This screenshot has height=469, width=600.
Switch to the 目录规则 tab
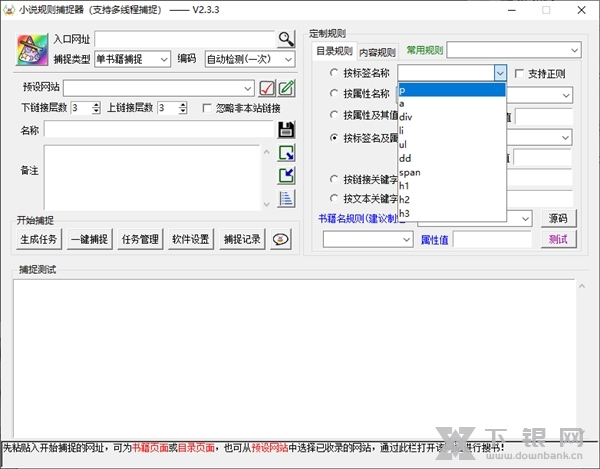tap(334, 51)
